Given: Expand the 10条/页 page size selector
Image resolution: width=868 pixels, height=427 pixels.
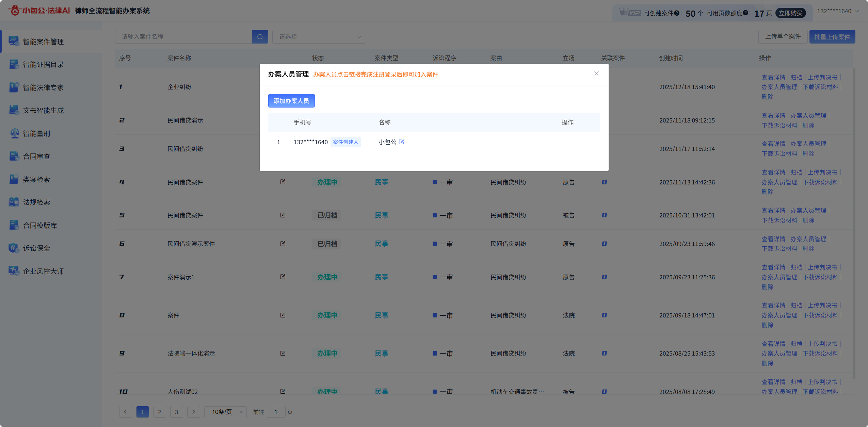Looking at the screenshot, I should 225,412.
